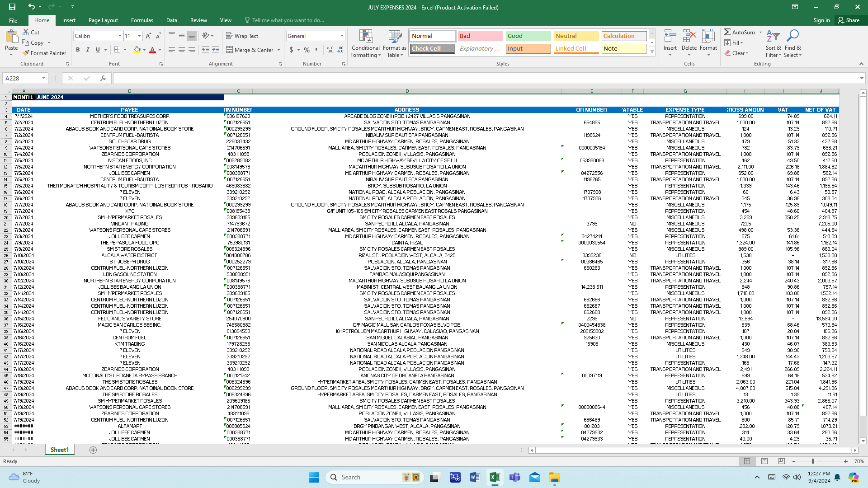
Task: Adjust the zoom slider
Action: pos(813,461)
